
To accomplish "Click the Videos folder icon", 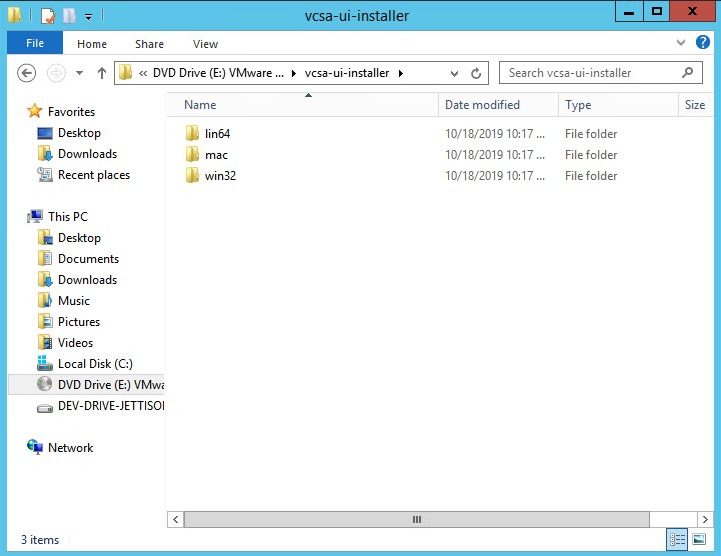I will 45,342.
